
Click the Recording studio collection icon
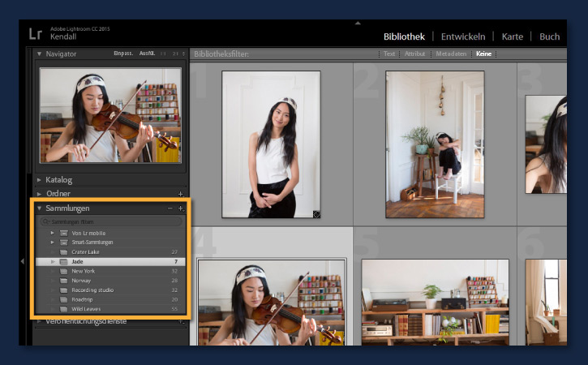point(64,290)
